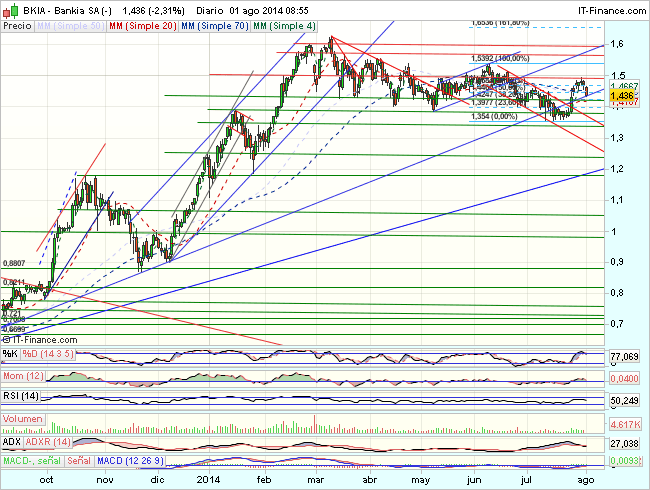
Task: Open the Mom (12) indicator label
Action: (x=23, y=376)
